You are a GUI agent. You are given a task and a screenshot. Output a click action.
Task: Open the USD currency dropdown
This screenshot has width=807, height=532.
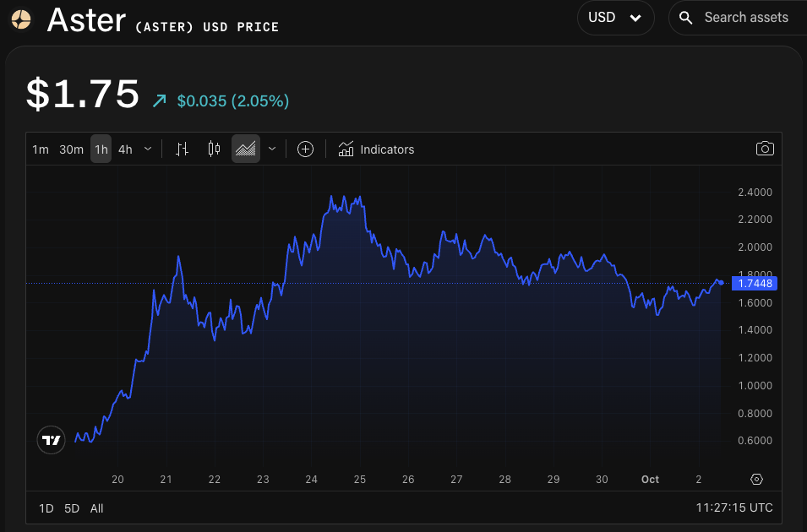tap(615, 18)
